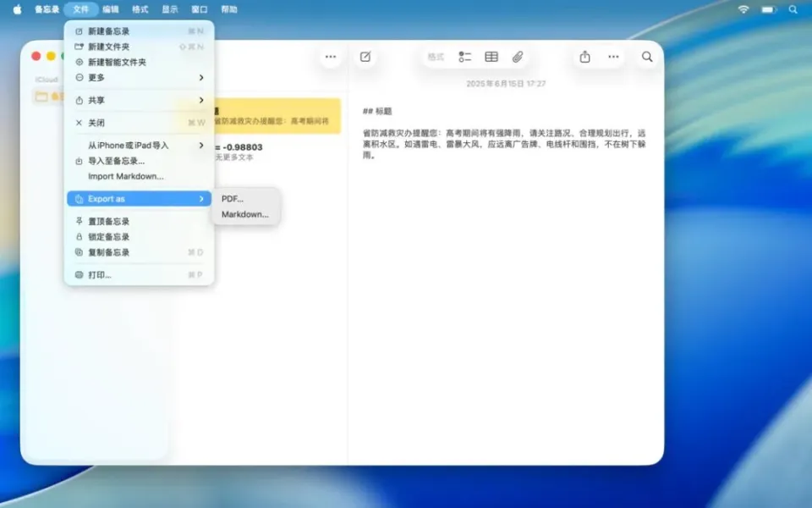Open the 编辑 menu in menu bar

click(x=111, y=9)
